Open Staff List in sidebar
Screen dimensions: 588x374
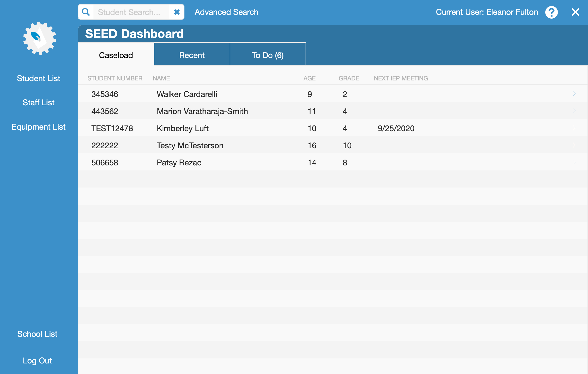[39, 103]
